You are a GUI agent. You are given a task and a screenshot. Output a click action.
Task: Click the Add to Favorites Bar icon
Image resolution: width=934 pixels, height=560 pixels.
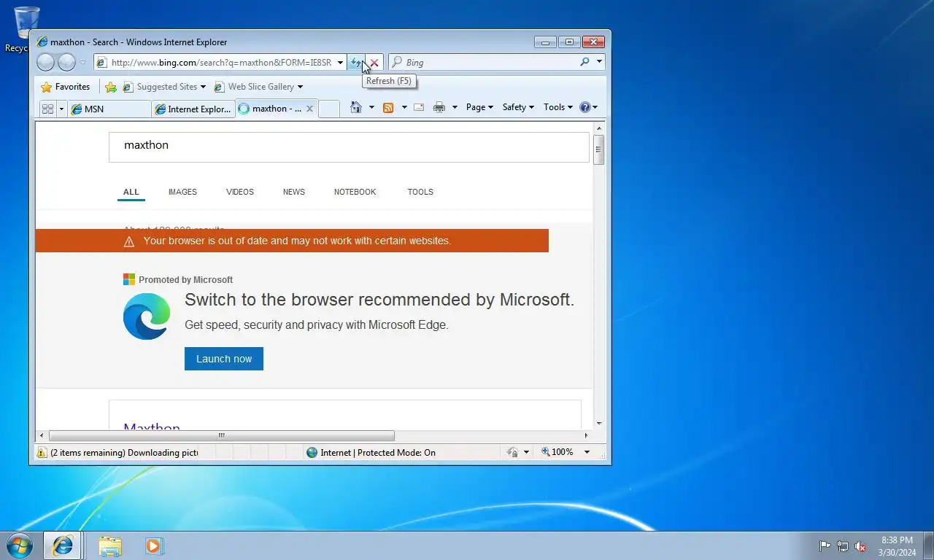coord(111,87)
